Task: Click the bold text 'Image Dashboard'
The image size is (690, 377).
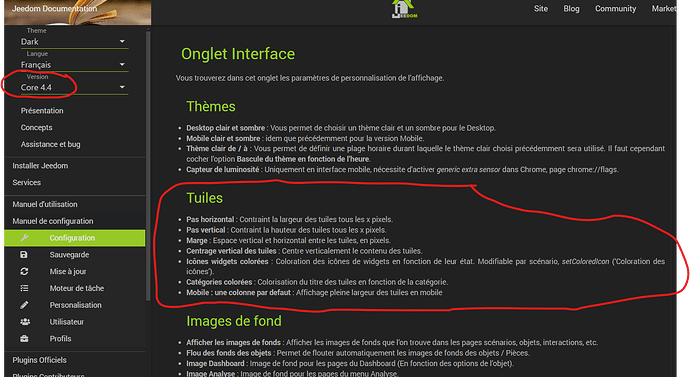Action: coord(215,363)
